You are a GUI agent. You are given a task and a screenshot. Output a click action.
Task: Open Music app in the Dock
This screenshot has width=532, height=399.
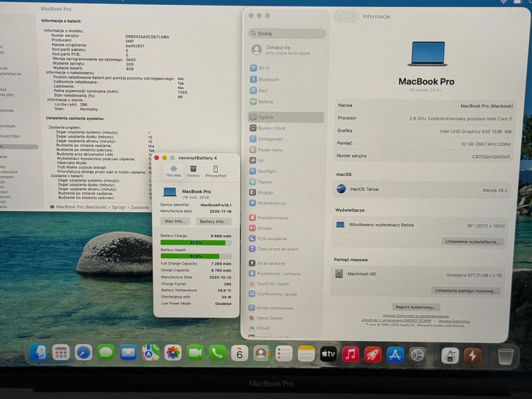(351, 355)
